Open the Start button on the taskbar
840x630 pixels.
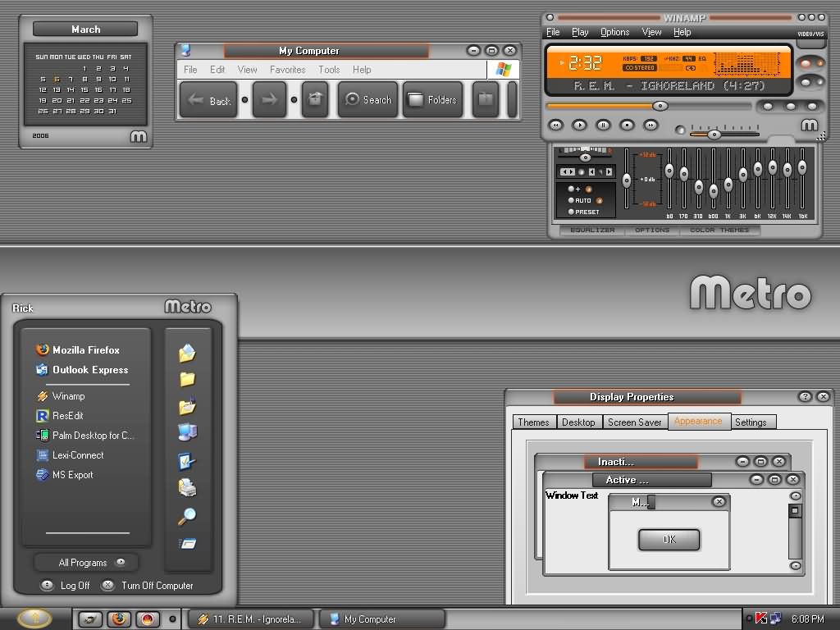point(34,619)
